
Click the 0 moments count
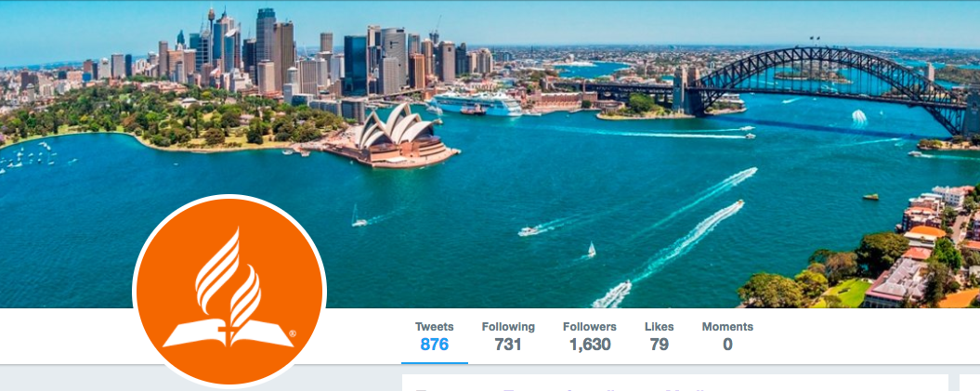click(727, 345)
